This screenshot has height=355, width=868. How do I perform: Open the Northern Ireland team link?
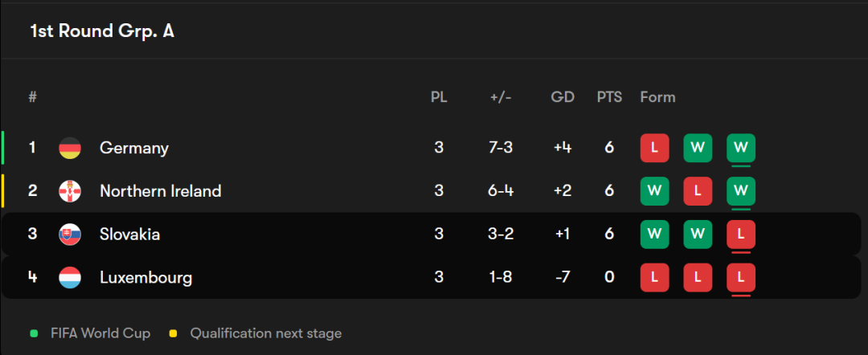tap(160, 191)
